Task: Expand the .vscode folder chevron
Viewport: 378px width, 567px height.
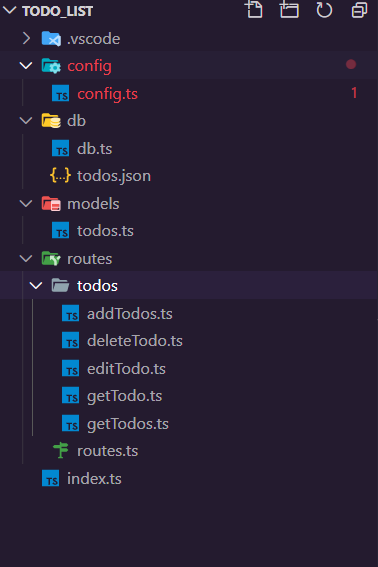Action: click(26, 38)
